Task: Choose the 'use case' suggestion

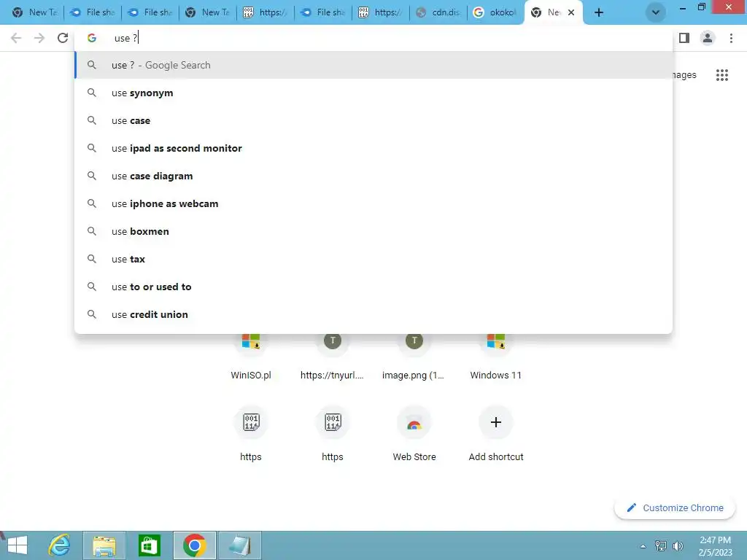Action: 373,120
